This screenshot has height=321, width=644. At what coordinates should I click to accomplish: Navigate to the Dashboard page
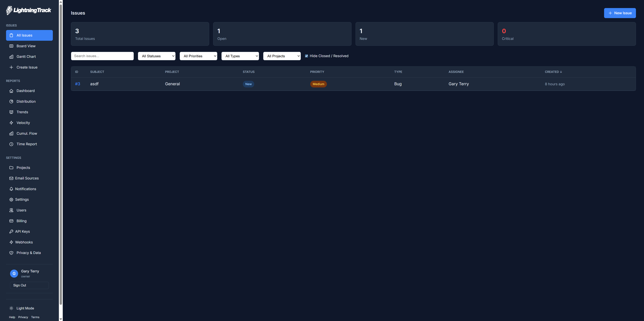[x=25, y=91]
